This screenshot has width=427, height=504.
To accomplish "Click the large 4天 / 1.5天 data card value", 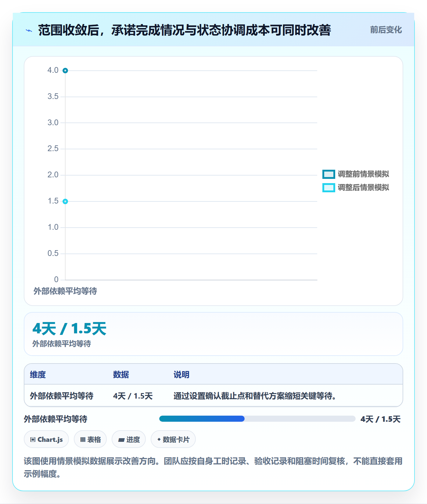I will coord(70,328).
